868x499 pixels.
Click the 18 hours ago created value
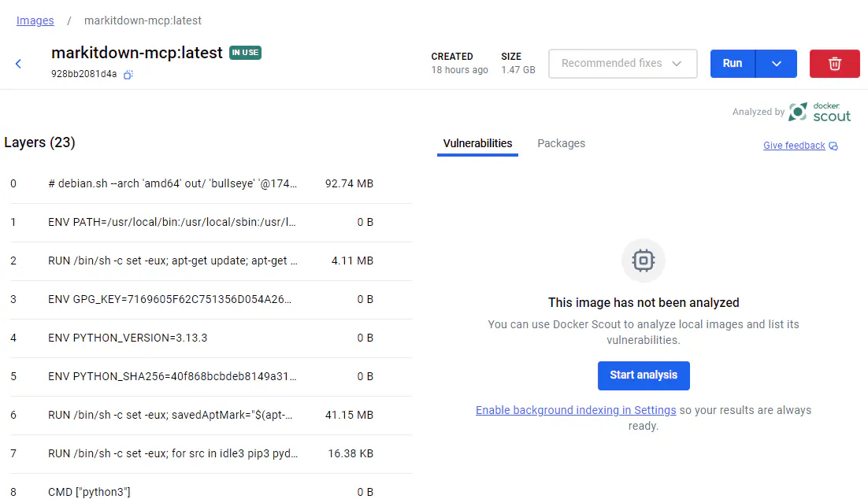pyautogui.click(x=459, y=70)
